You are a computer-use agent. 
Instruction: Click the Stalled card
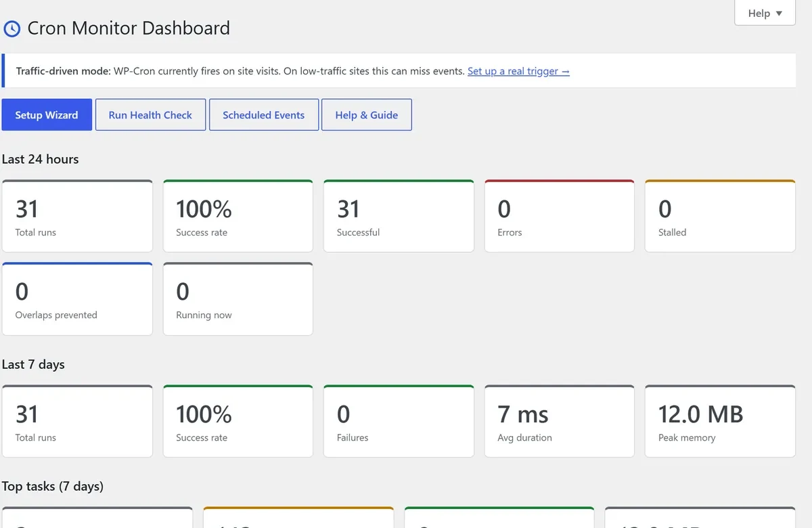click(720, 216)
